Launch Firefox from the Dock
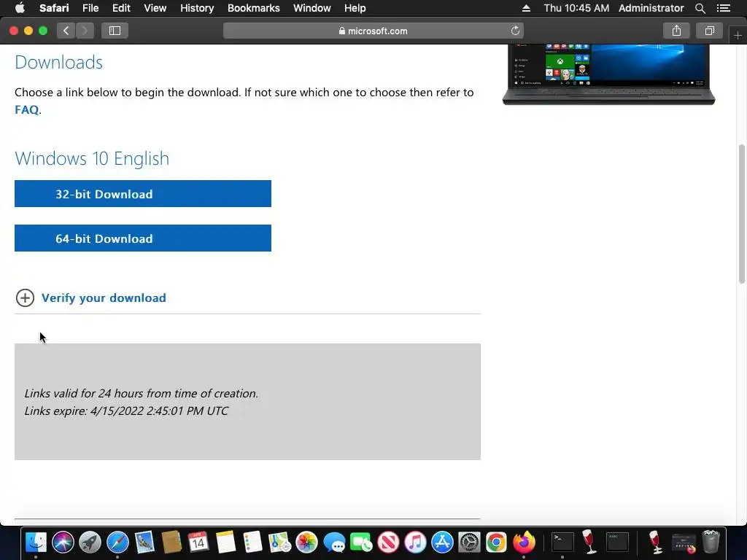Image resolution: width=747 pixels, height=560 pixels. click(x=524, y=542)
